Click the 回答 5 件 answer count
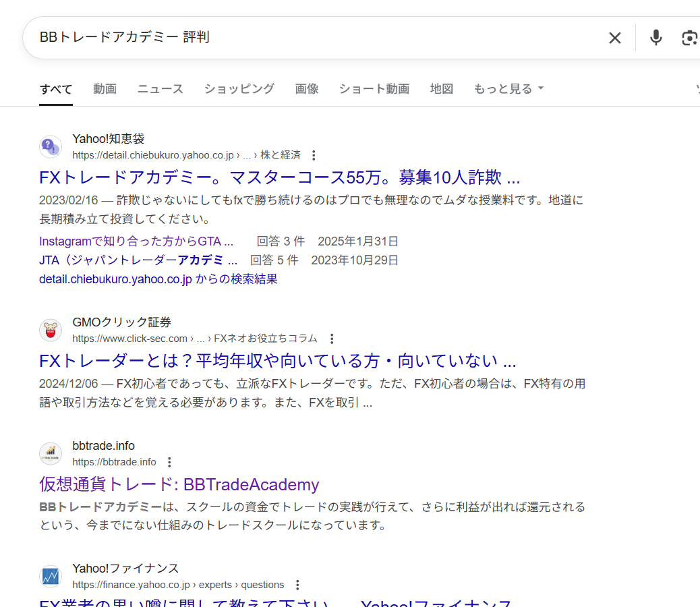Viewport: 700px width, 607px height. tap(274, 260)
